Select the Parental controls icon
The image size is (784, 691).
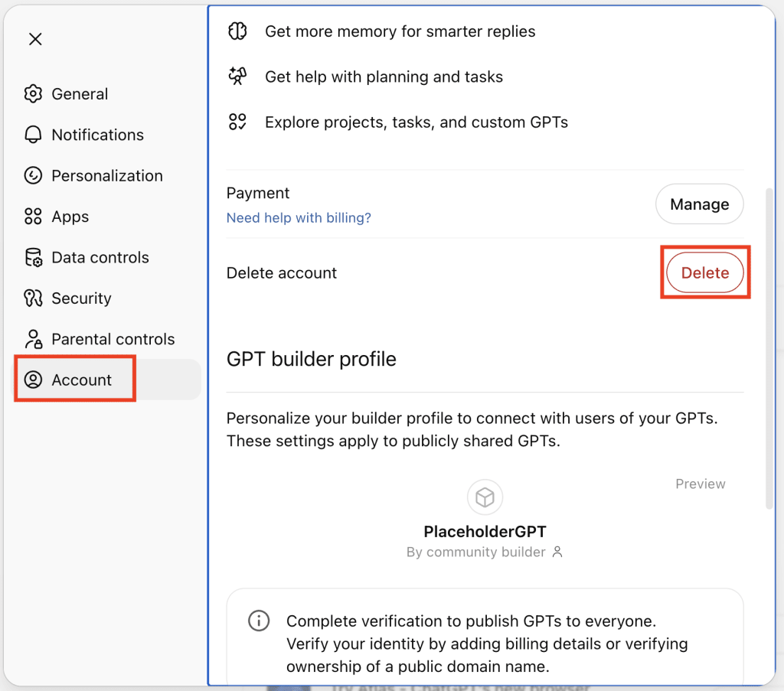[x=33, y=339]
